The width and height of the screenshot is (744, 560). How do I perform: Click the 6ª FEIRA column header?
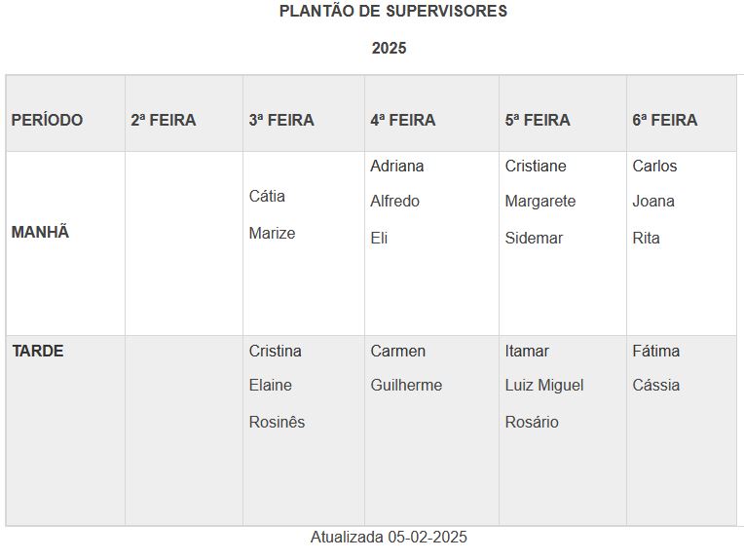pyautogui.click(x=665, y=120)
